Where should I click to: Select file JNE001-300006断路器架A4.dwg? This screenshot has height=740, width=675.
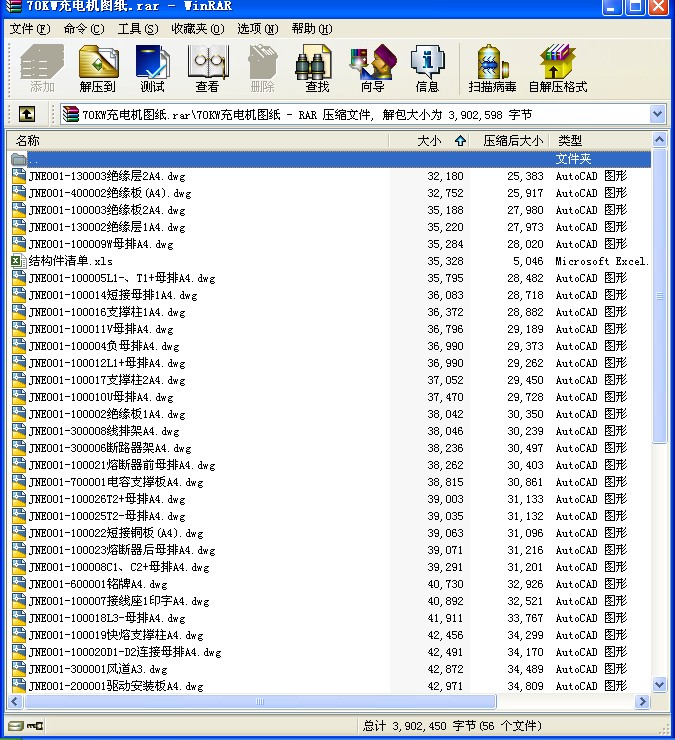pyautogui.click(x=110, y=448)
